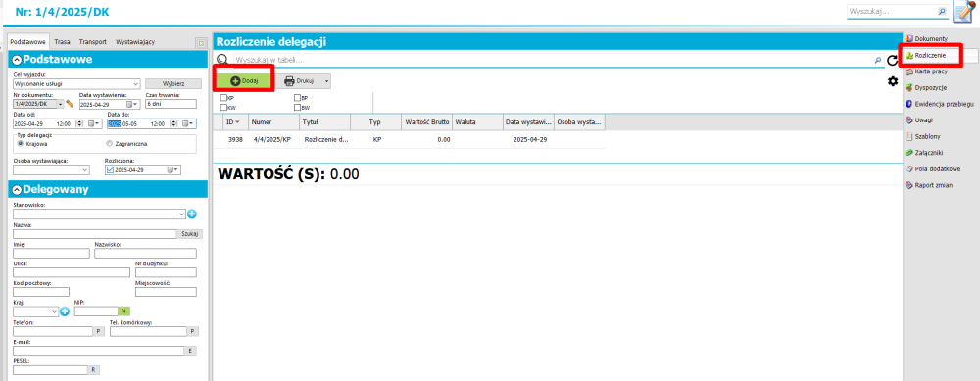Expand the Cel wyjazdu dropdown
Screen dimensions: 980x381
(135, 83)
